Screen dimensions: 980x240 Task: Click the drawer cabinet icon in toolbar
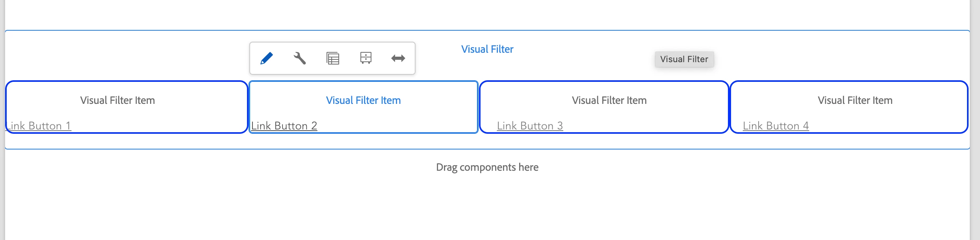366,58
